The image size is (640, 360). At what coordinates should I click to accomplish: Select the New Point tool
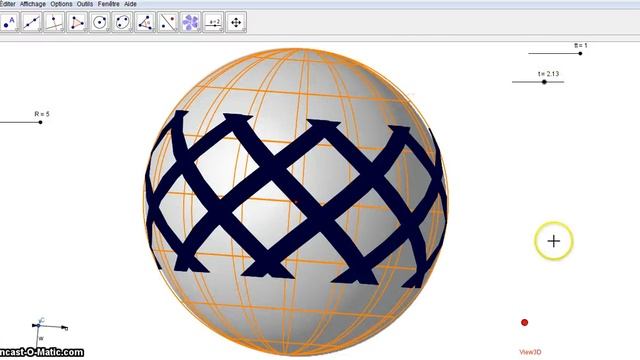point(9,22)
